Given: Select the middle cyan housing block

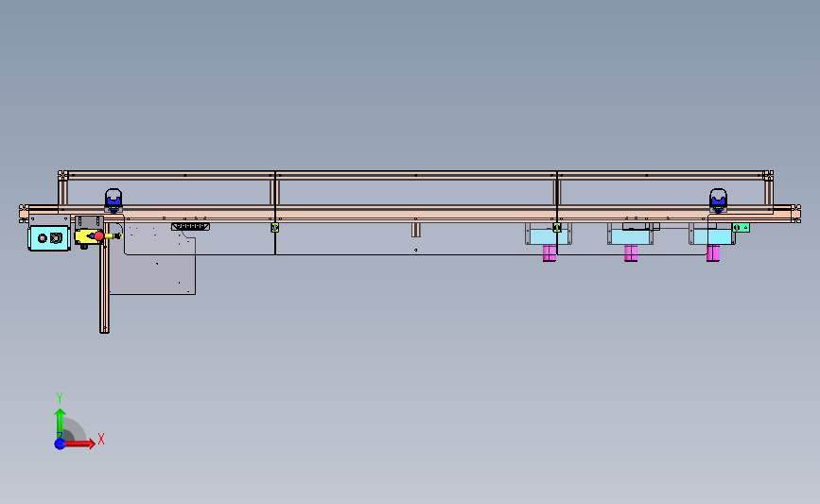Looking at the screenshot, I should click(630, 236).
